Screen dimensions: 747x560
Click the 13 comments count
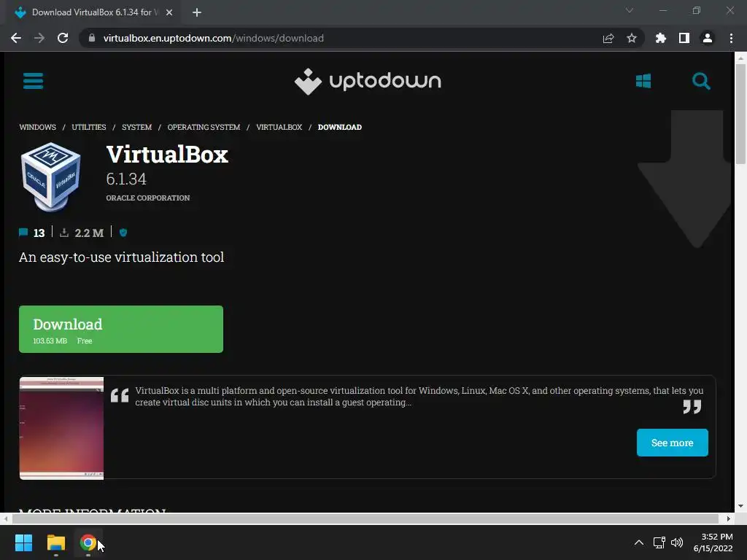point(39,233)
